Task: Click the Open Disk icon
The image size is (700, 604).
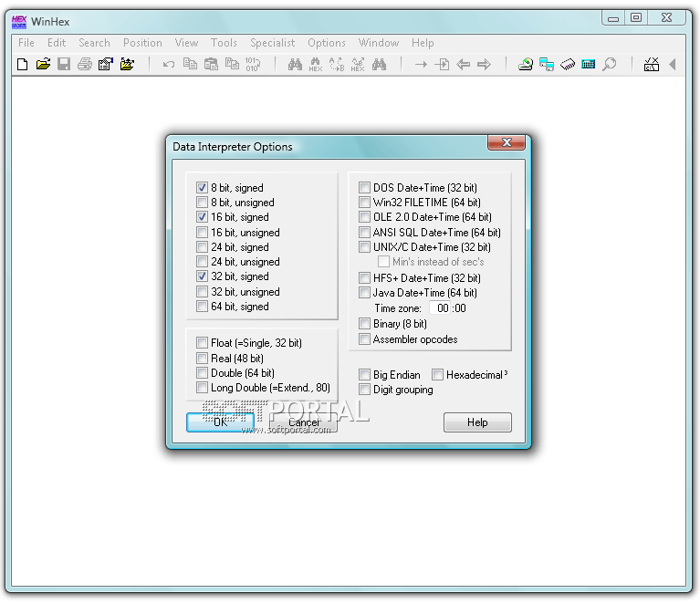Action: [526, 64]
